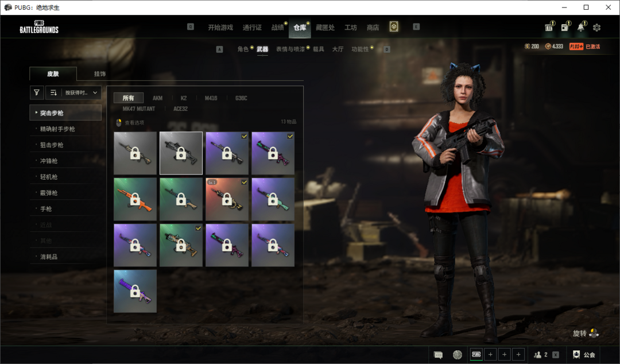Click the last plus slot before friends icon
Image resolution: width=620 pixels, height=364 pixels.
point(518,354)
